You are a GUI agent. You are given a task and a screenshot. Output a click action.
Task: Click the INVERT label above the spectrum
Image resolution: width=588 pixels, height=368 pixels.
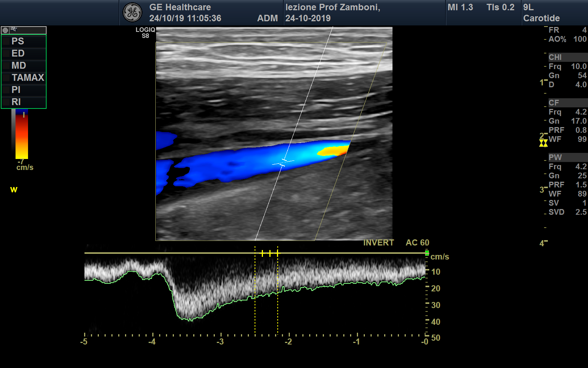[x=378, y=243]
